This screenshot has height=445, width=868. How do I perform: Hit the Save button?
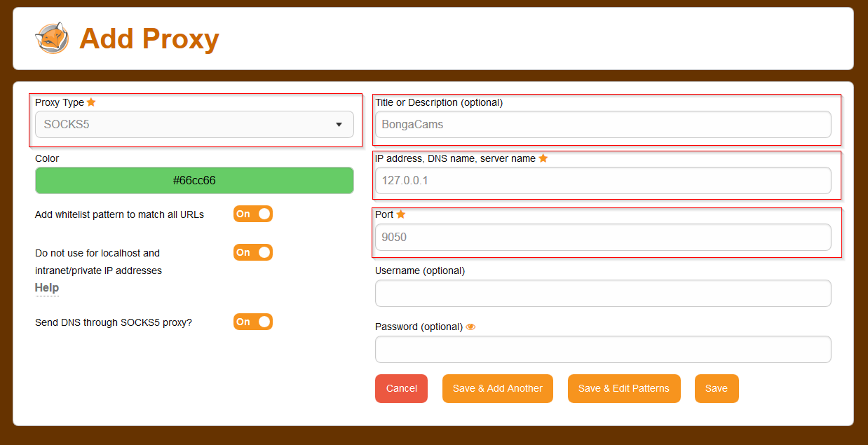[x=716, y=389]
